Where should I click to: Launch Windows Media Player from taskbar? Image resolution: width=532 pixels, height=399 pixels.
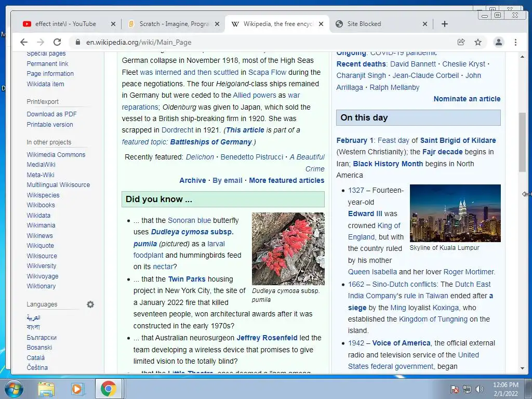77,389
